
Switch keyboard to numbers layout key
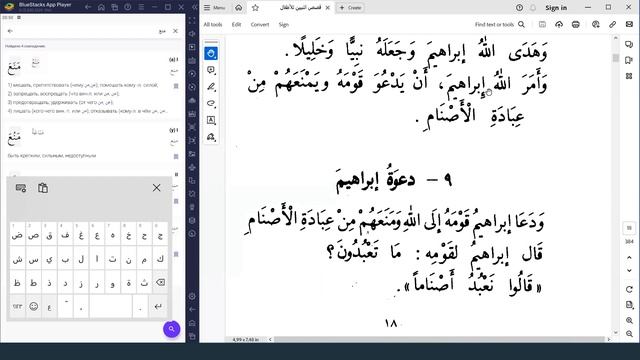point(17,306)
